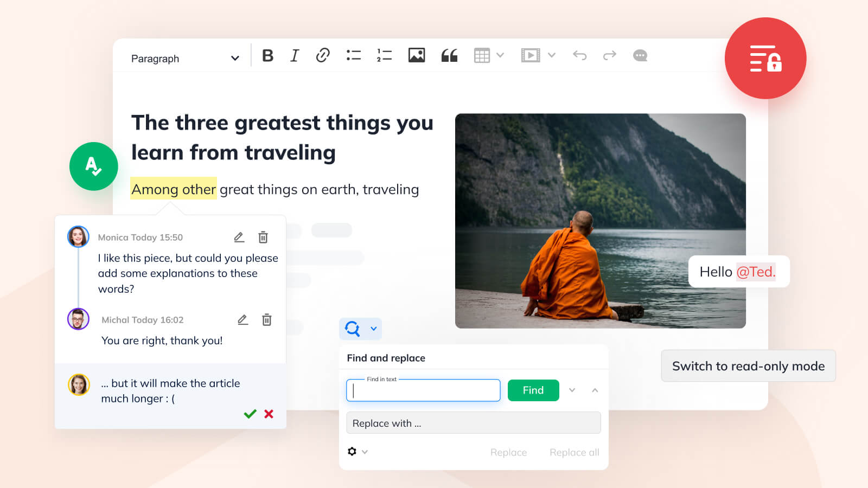868x488 pixels.
Task: Create a bulleted list
Action: (x=354, y=55)
